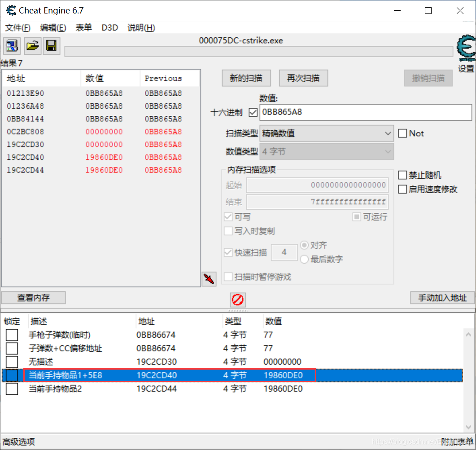Toggle the 快速扫描 fast scan checkbox
Screen dimensions: 476x450
click(x=228, y=252)
